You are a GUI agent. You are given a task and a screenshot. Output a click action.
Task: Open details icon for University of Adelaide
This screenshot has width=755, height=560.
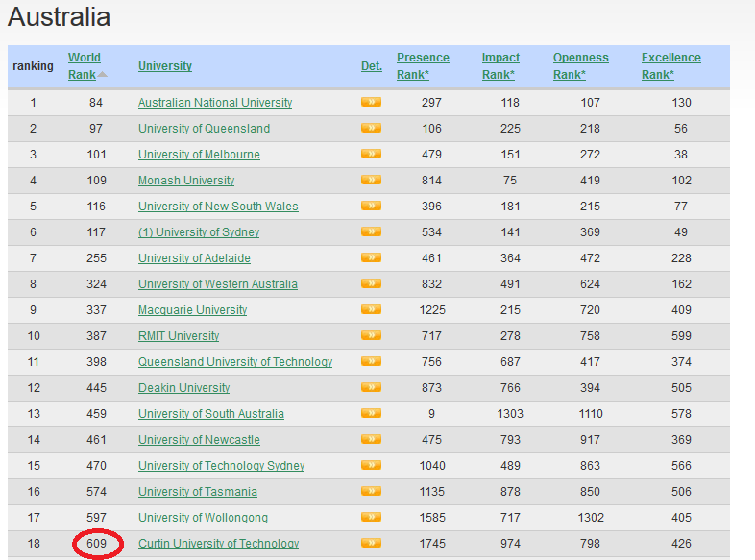pyautogui.click(x=371, y=258)
